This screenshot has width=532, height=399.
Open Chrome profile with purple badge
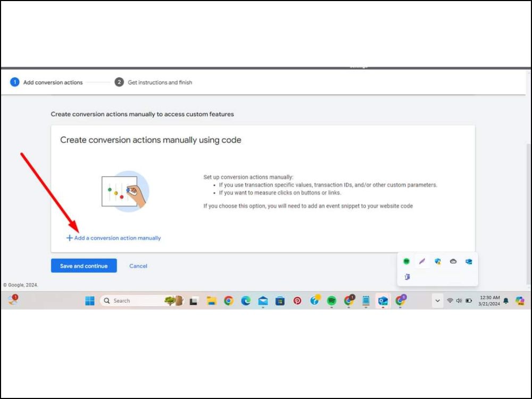pos(401,300)
